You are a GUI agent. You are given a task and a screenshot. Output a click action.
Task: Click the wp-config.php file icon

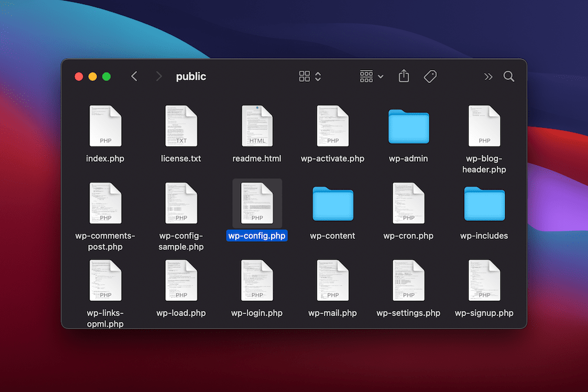click(x=257, y=203)
